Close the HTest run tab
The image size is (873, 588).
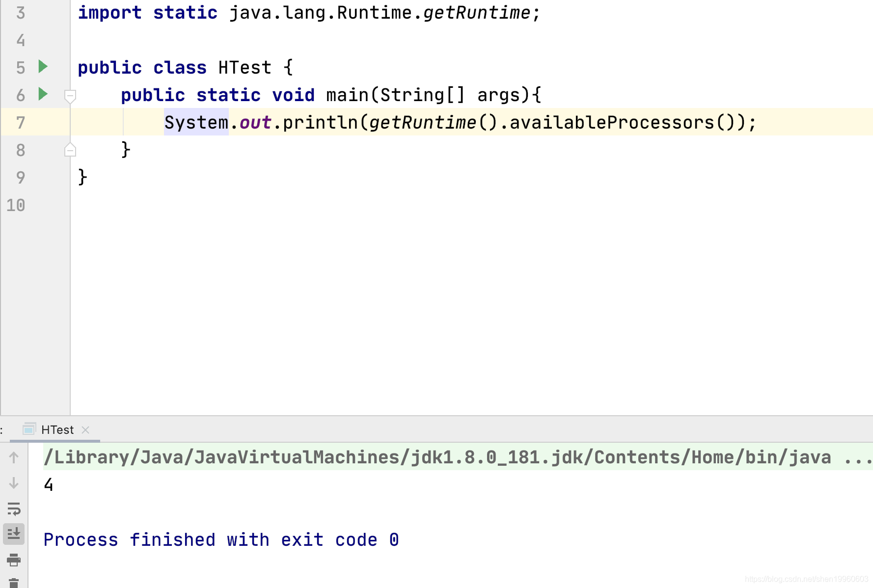click(86, 429)
